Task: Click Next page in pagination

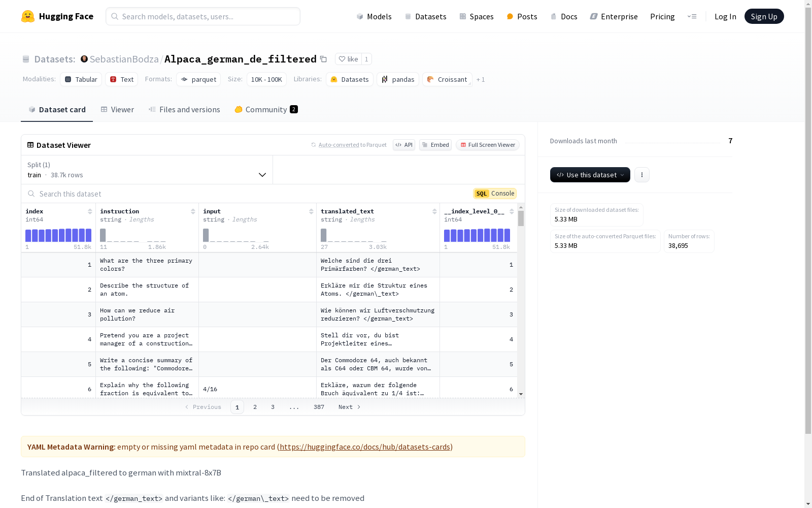Action: [350, 407]
